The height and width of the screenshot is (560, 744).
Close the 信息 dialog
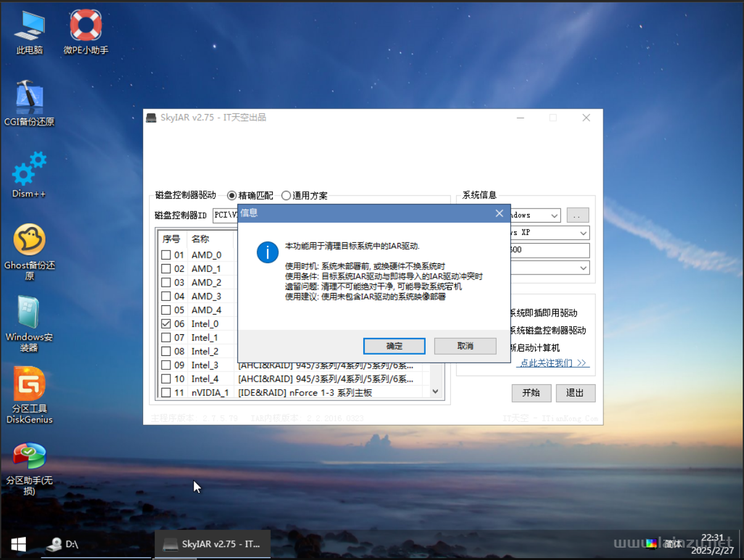click(x=499, y=213)
